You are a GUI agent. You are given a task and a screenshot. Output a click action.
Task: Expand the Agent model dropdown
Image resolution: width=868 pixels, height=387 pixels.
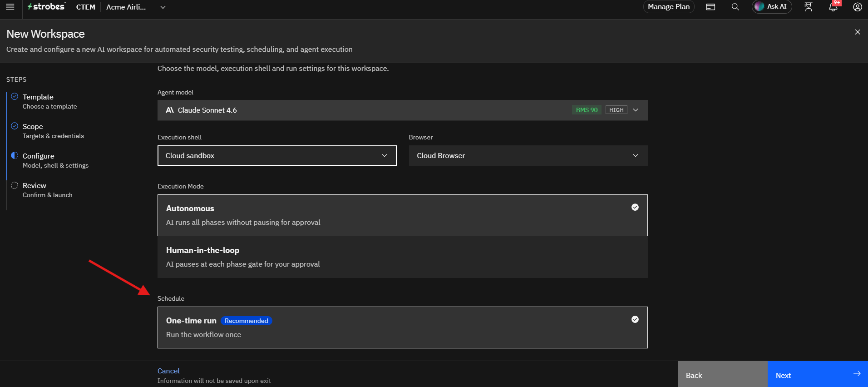coord(402,110)
